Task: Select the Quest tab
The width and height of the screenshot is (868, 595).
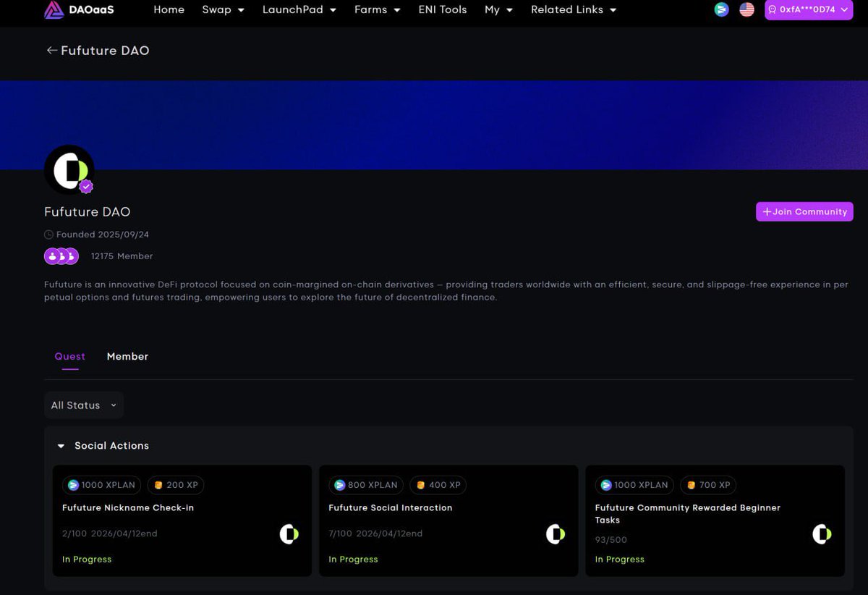Action: tap(69, 356)
